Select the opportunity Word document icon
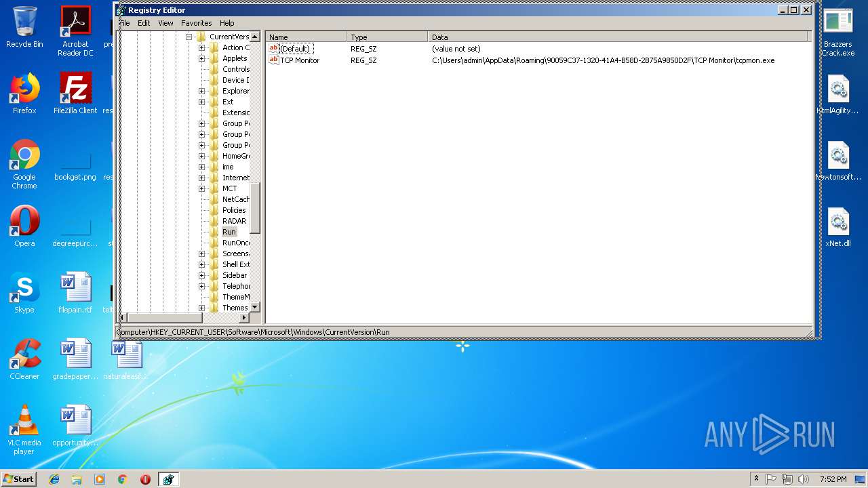The height and width of the screenshot is (488, 868). tap(75, 426)
